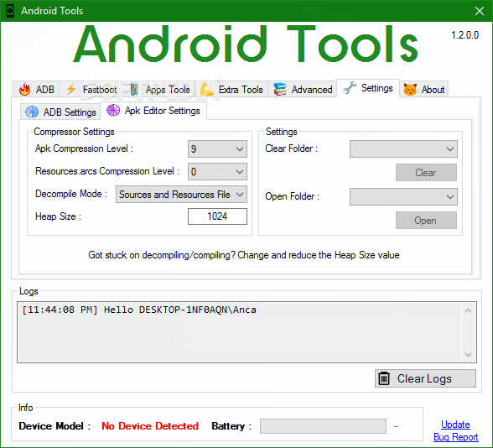Click the log entry 'Hello DESKTOP-1NF0AQN\Anca'
493x448 pixels.
179,310
